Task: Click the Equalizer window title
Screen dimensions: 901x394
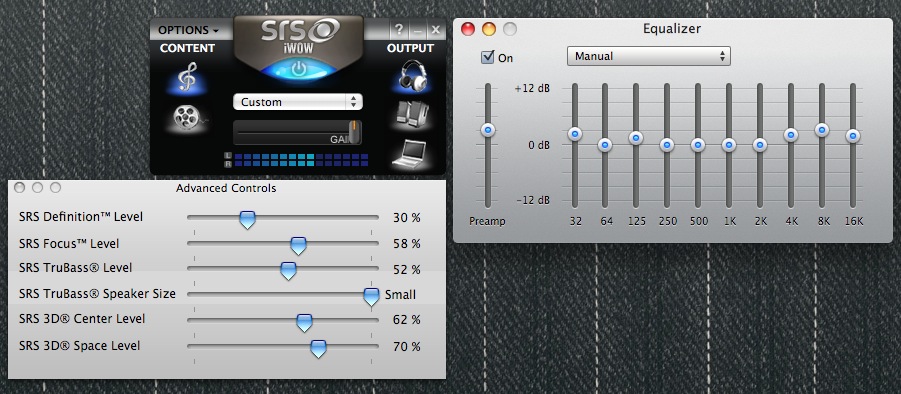Action: click(x=672, y=29)
